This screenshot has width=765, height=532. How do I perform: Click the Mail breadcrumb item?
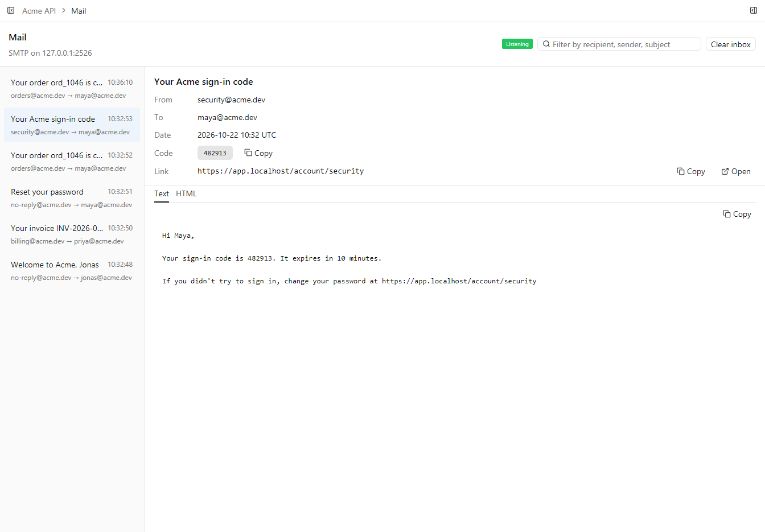pyautogui.click(x=79, y=11)
